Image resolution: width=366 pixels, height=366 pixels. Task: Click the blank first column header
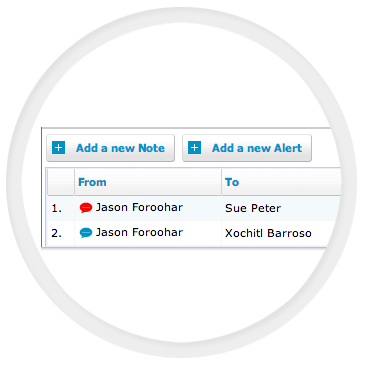point(61,182)
